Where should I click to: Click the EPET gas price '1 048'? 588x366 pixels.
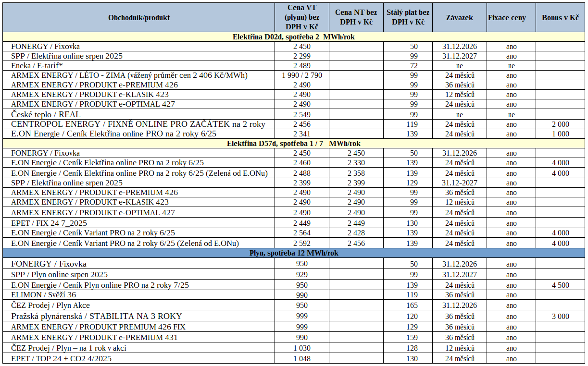click(x=302, y=358)
